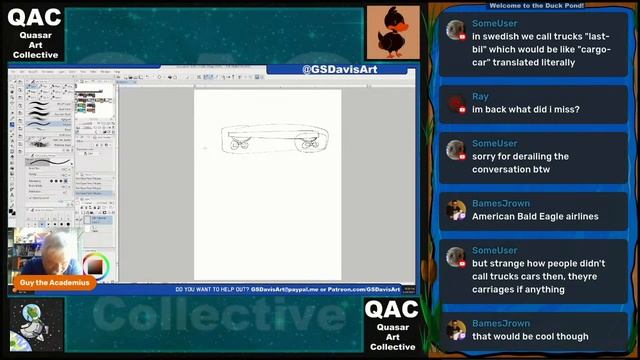The image size is (640, 360).
Task: Click the brush stroke preview in tool property
Action: click(48, 162)
